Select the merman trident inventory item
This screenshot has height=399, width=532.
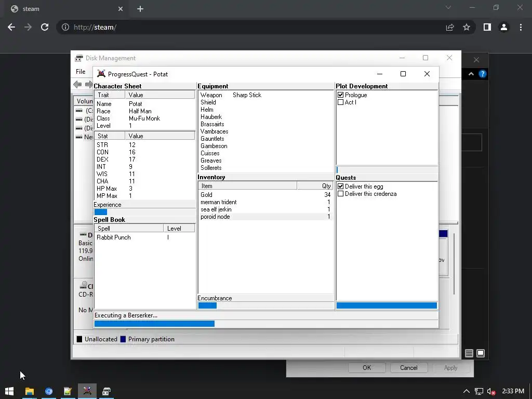(265, 202)
